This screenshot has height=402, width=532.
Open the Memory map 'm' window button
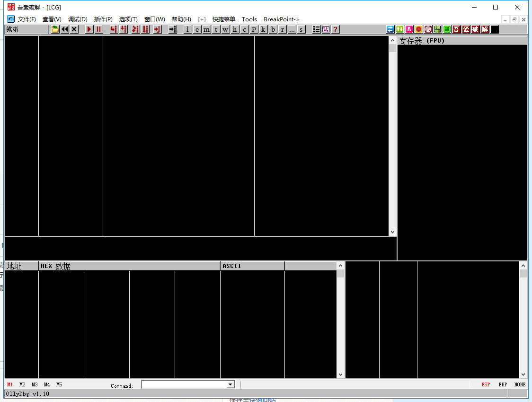[206, 29]
